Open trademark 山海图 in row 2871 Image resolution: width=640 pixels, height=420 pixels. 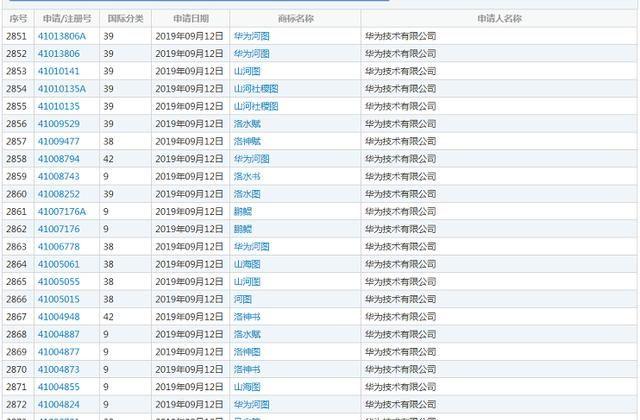tap(247, 387)
